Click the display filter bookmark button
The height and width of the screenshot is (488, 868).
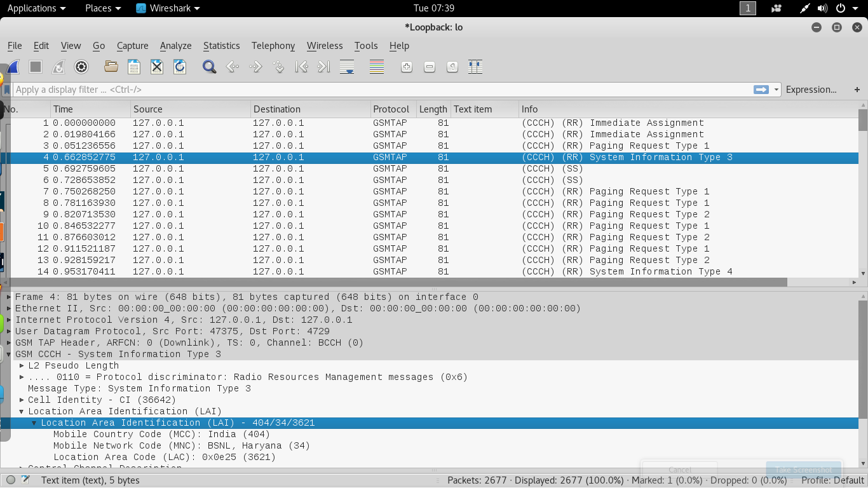7,90
